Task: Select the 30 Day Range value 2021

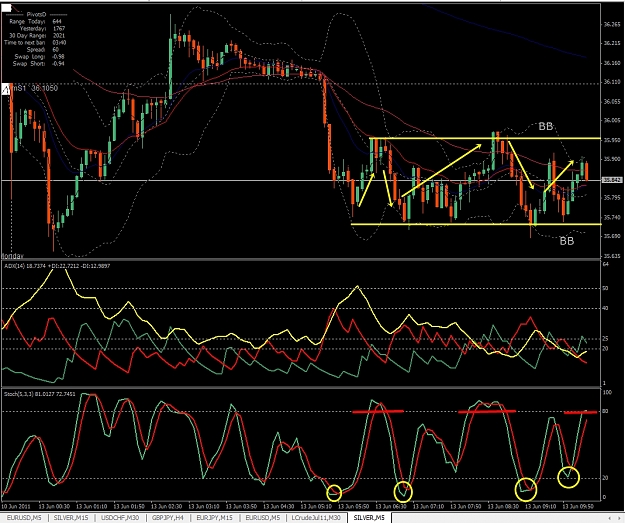Action: (x=59, y=35)
